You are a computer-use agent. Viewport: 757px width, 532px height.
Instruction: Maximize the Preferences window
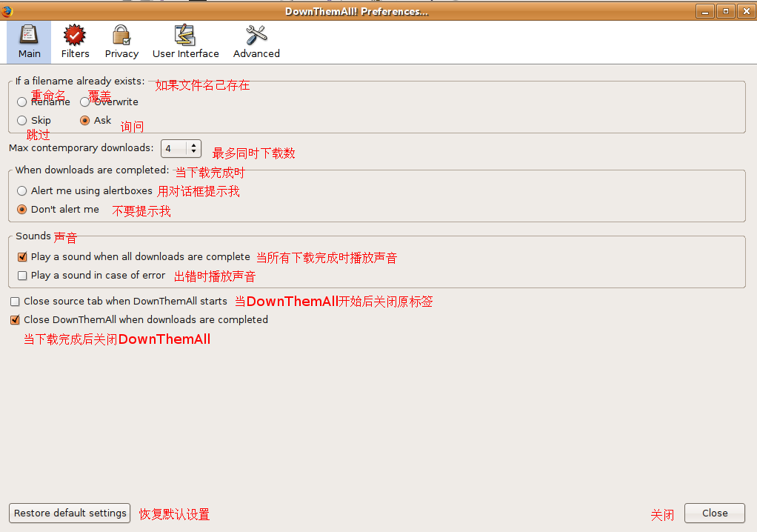726,11
